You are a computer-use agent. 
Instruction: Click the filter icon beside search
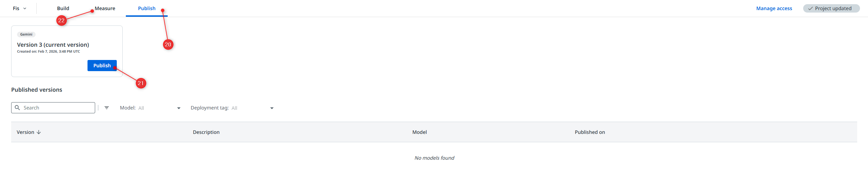[x=107, y=108]
